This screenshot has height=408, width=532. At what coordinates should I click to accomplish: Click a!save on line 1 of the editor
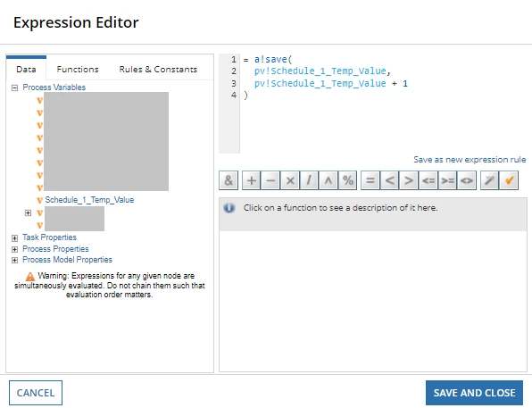tap(270, 60)
